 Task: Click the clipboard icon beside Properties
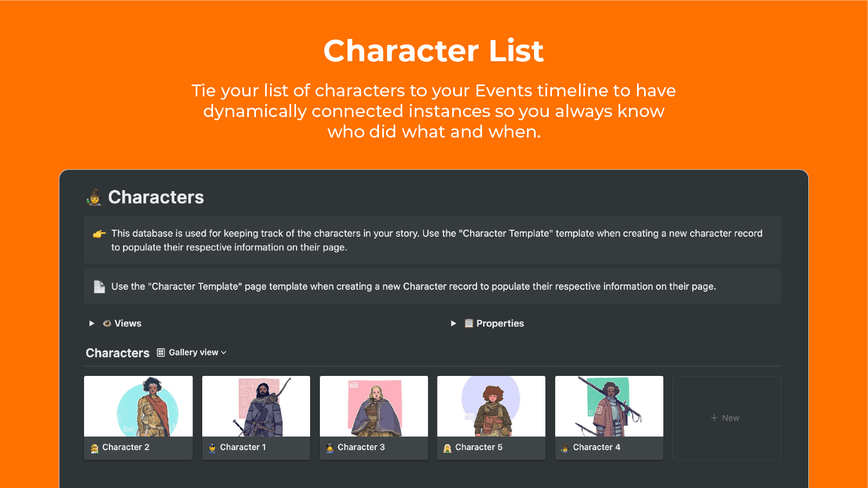[469, 323]
